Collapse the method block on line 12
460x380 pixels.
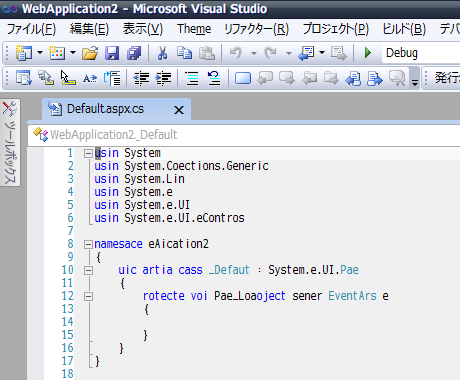tap(88, 296)
